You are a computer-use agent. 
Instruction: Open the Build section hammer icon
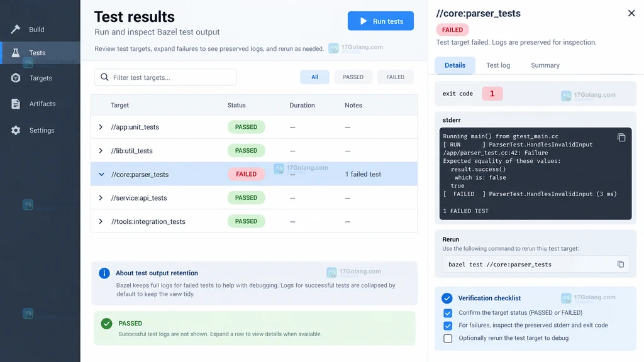click(x=16, y=29)
